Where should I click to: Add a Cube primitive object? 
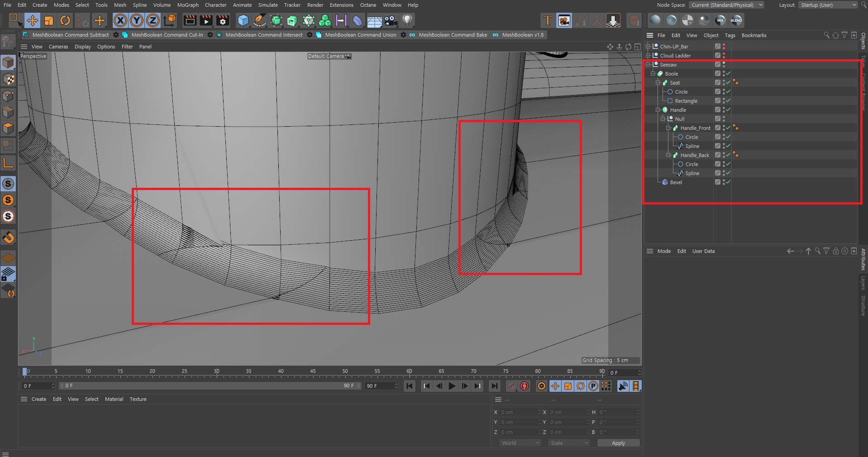[x=243, y=20]
